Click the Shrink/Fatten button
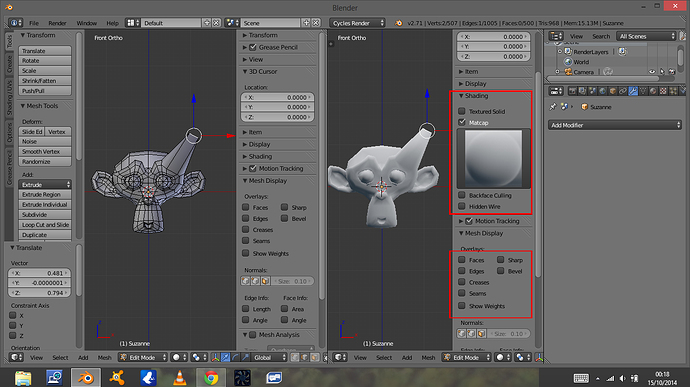Image resolution: width=690 pixels, height=387 pixels. (x=45, y=81)
